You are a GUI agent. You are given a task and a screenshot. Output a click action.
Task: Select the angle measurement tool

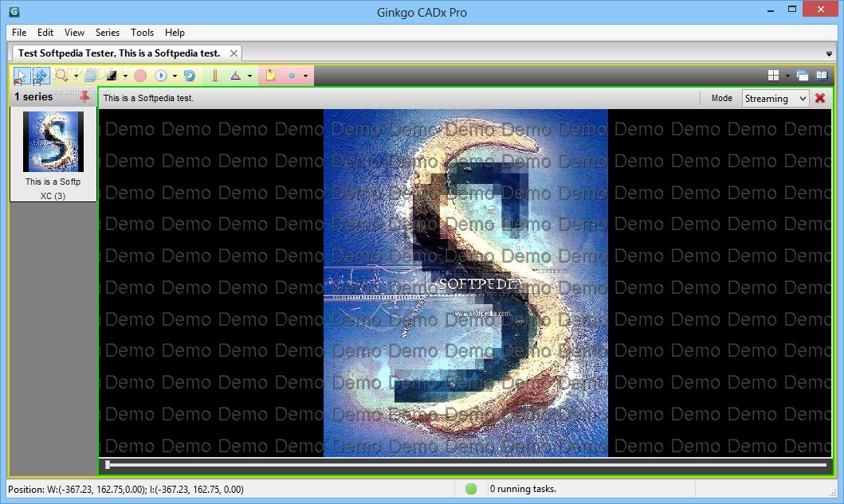pyautogui.click(x=236, y=76)
